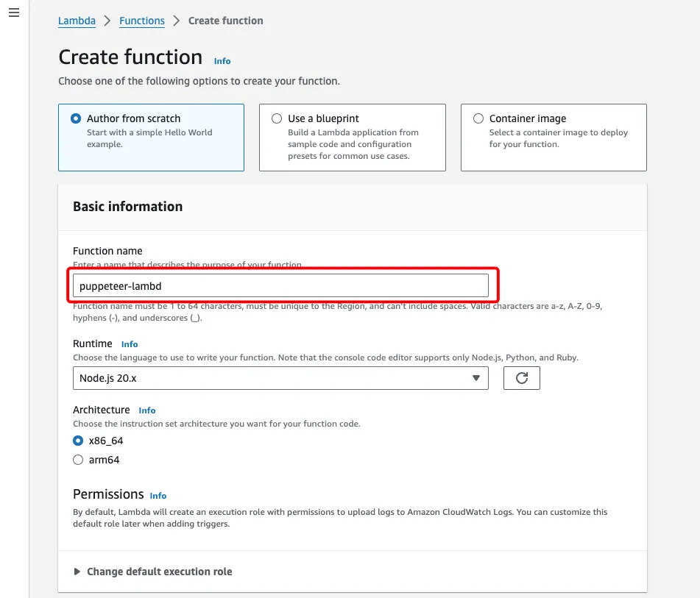This screenshot has width=700, height=598.
Task: Choose the Container image option
Action: point(478,118)
